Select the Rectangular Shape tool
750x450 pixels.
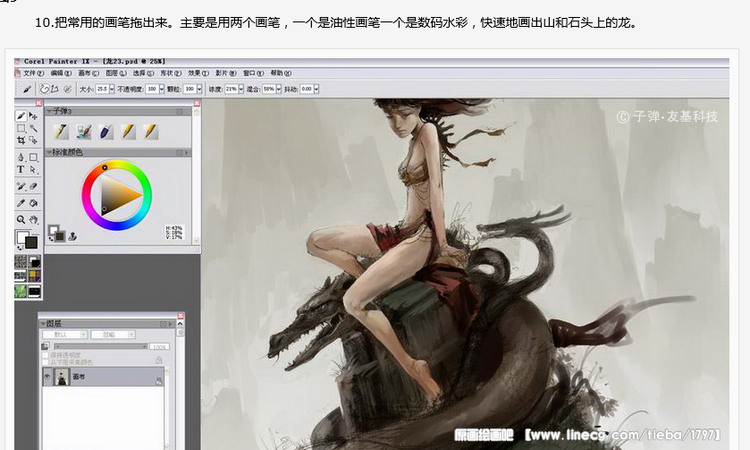[x=33, y=157]
